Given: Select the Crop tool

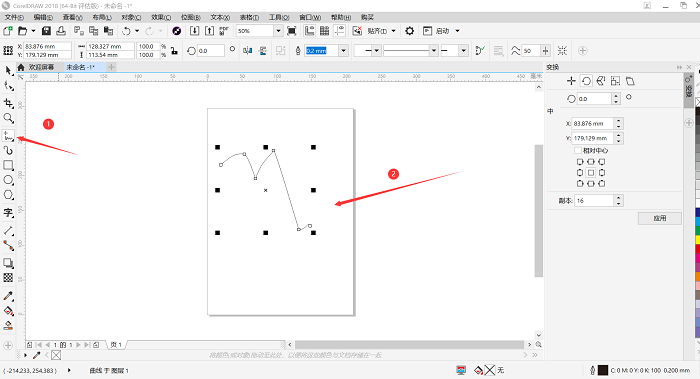Looking at the screenshot, I should coord(8,103).
